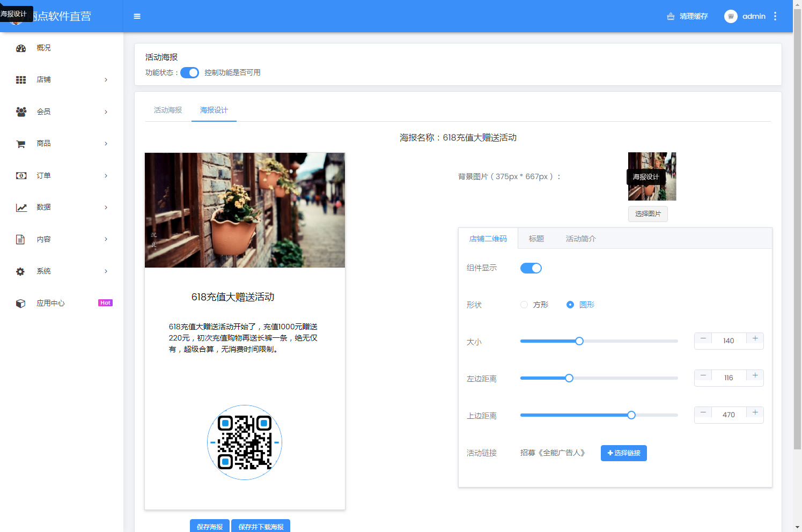Click the 左边距离 number field showing 116
The width and height of the screenshot is (802, 532).
[x=729, y=378]
